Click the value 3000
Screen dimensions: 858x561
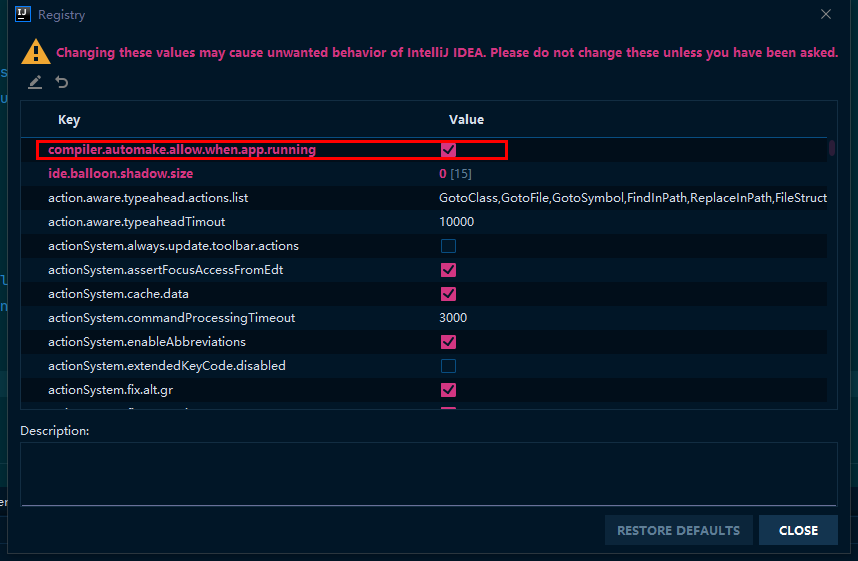tap(453, 318)
